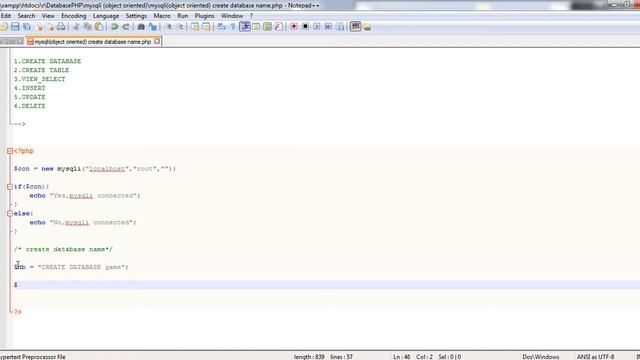Click the highlighted line containing '$'
This screenshot has width=640, height=360.
pyautogui.click(x=327, y=285)
